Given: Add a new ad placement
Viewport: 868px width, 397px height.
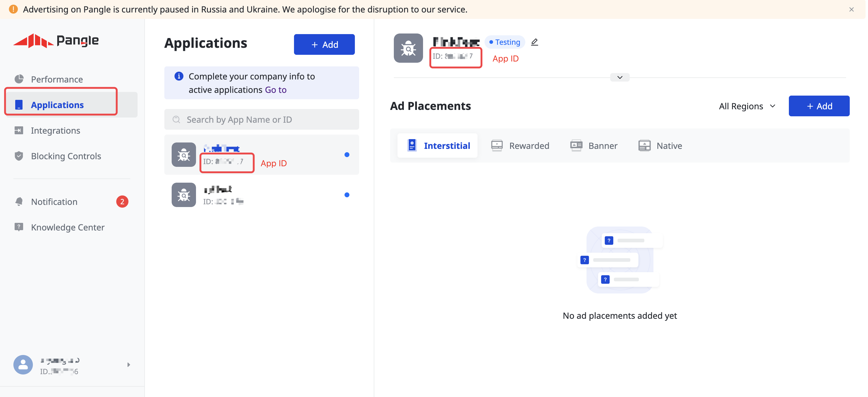Looking at the screenshot, I should pyautogui.click(x=818, y=106).
